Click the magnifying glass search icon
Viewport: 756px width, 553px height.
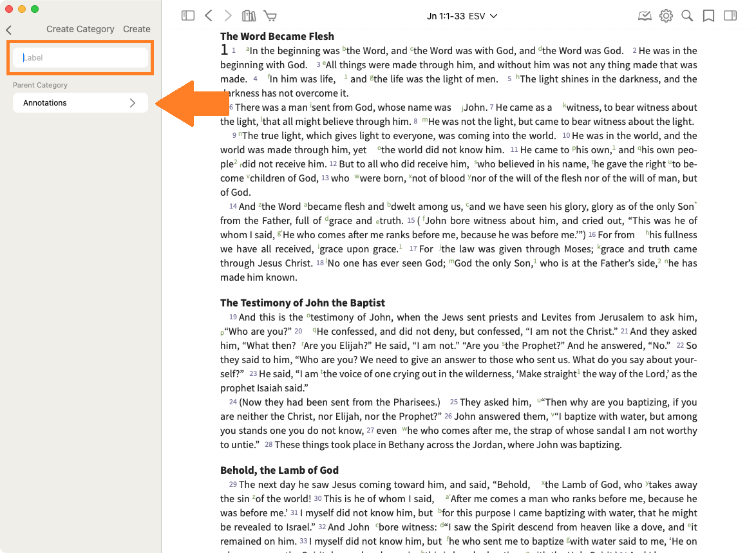[687, 15]
